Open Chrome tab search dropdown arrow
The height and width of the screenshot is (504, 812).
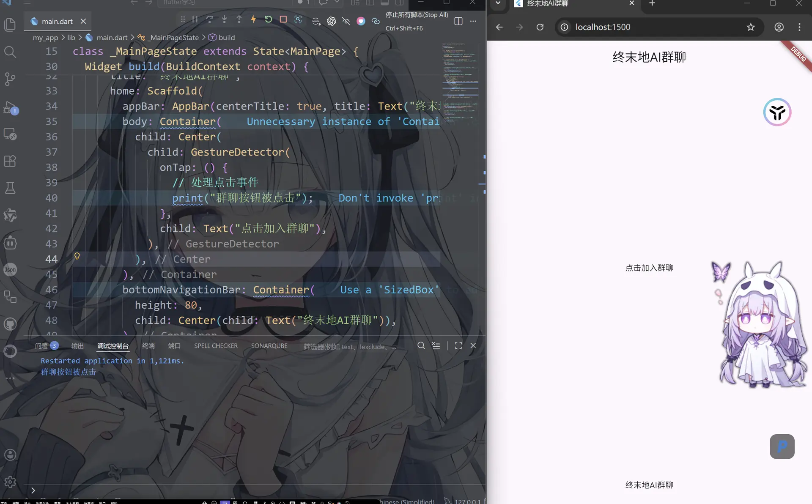tap(498, 3)
